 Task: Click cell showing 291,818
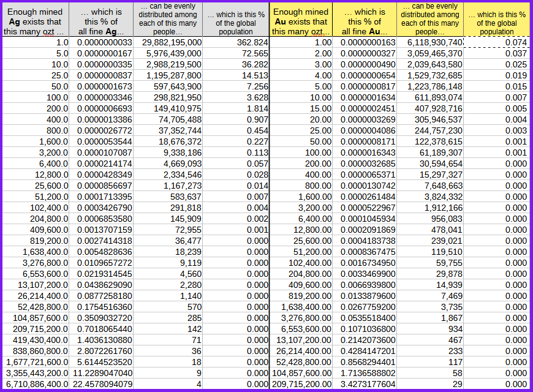point(168,208)
